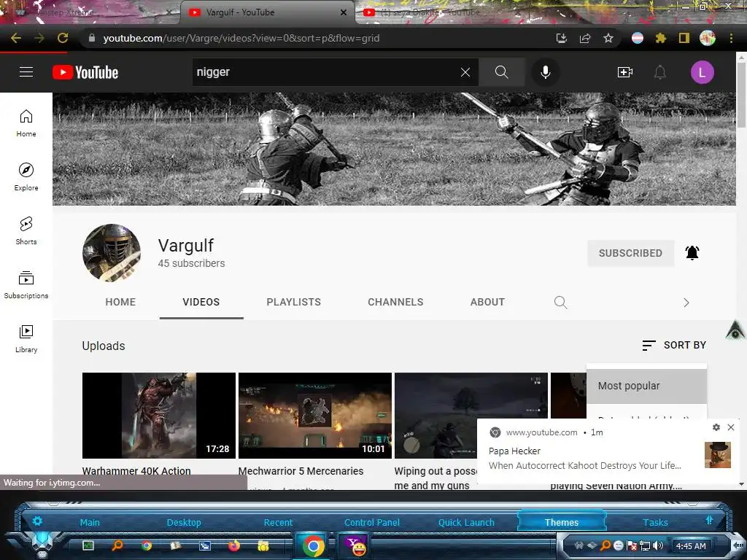Switch to the ABOUT tab
The image size is (747, 560).
coord(487,302)
